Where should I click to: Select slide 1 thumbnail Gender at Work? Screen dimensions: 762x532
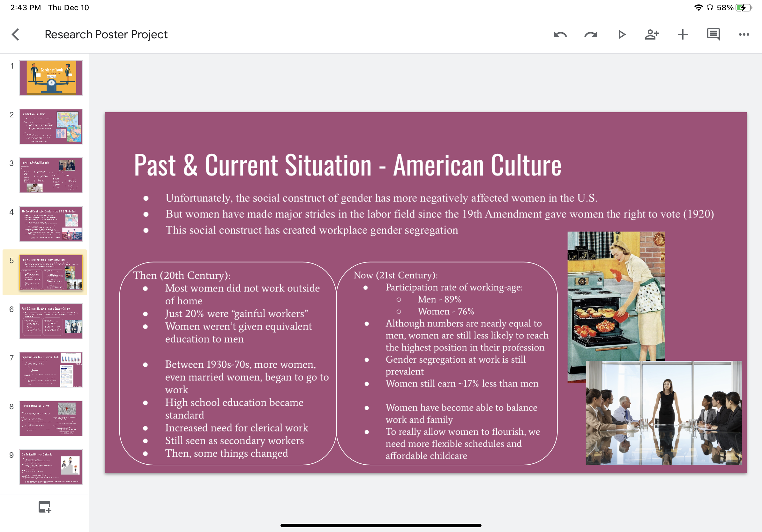coord(51,78)
